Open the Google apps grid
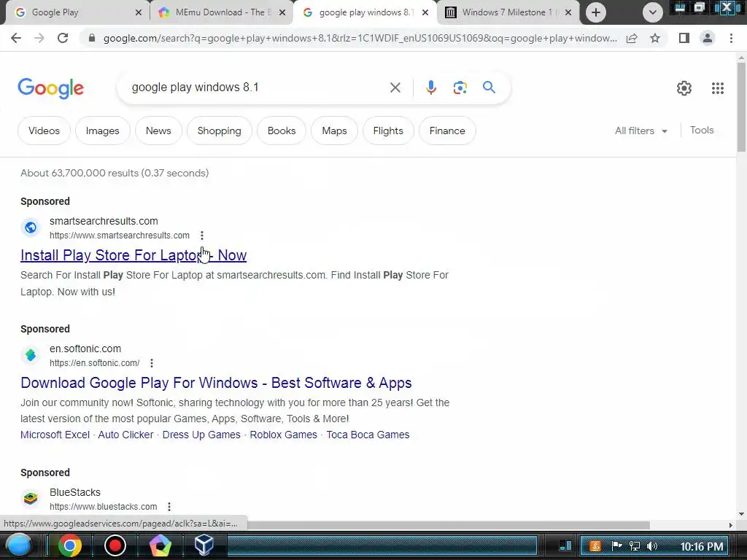Viewport: 747px width, 560px height. pos(718,88)
